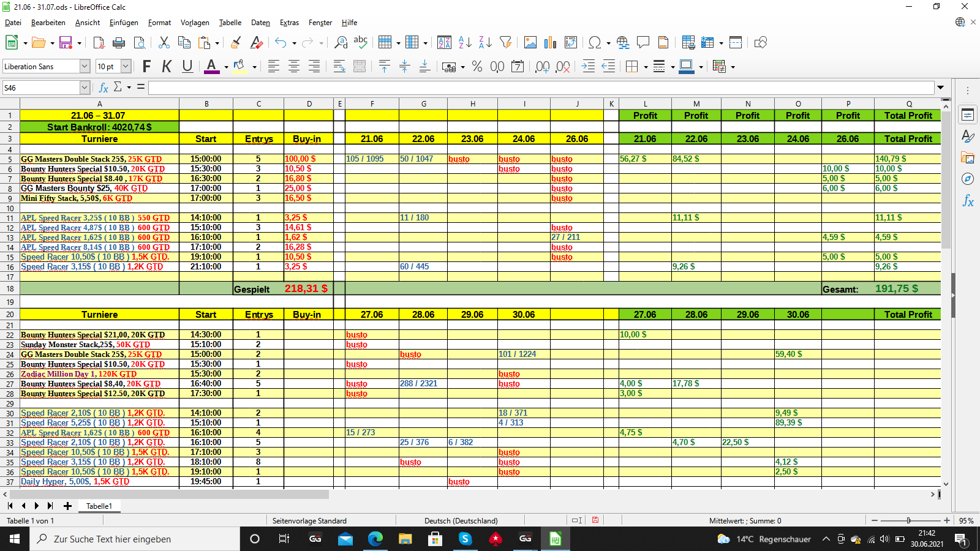The height and width of the screenshot is (551, 980).
Task: Insert a chart using the chart icon
Action: tap(551, 42)
